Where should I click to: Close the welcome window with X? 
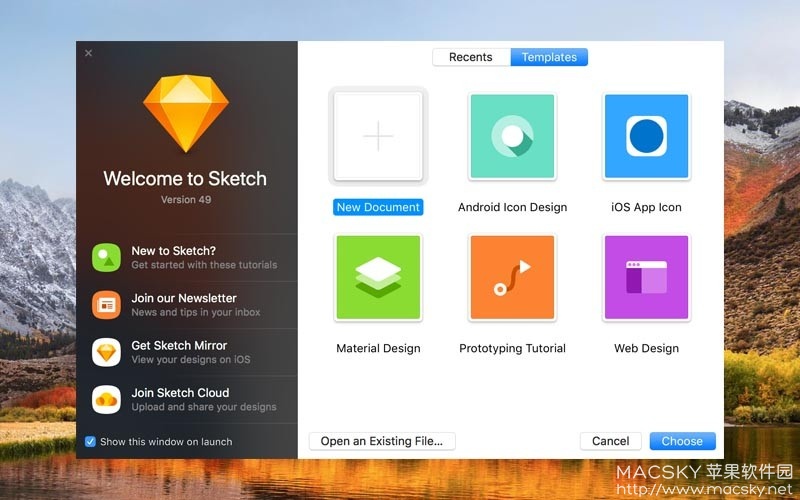tap(88, 53)
